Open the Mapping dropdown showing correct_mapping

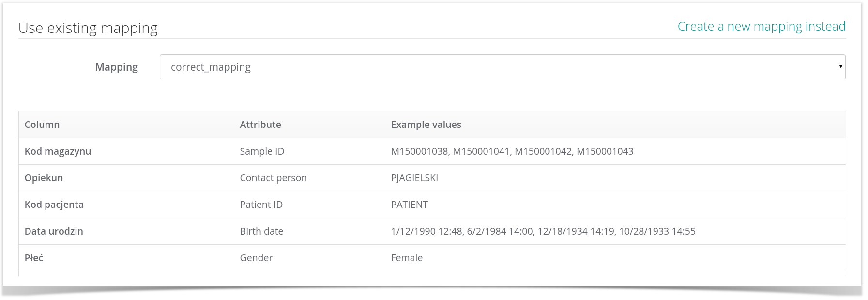503,67
